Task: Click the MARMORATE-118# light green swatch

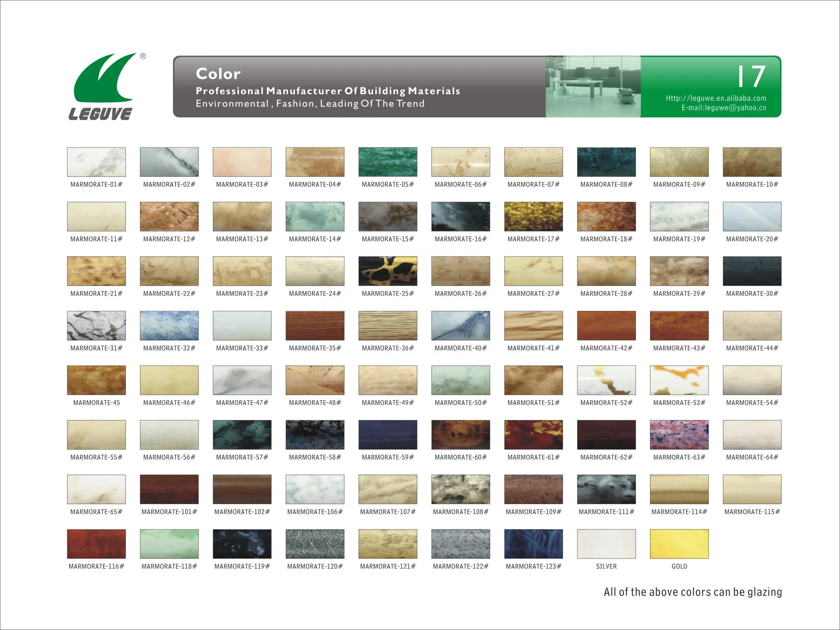Action: point(169,544)
